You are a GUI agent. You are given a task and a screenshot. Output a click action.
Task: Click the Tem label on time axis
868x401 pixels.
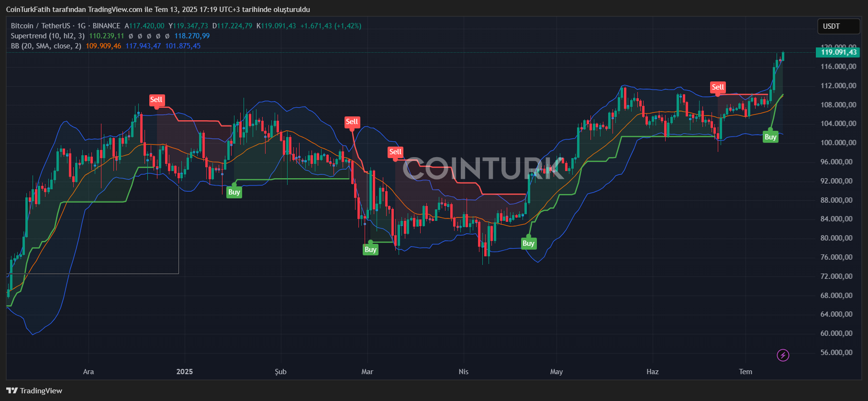tap(746, 372)
